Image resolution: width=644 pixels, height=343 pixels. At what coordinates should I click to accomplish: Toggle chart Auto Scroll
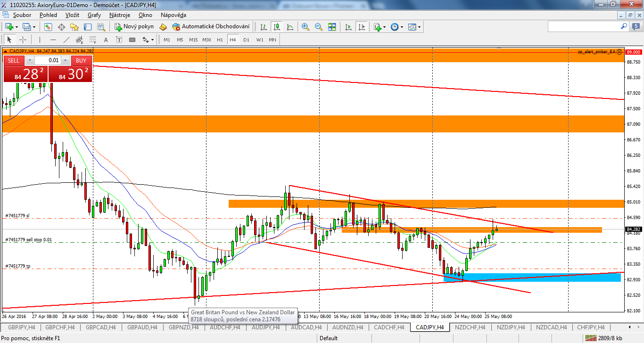tap(348, 27)
